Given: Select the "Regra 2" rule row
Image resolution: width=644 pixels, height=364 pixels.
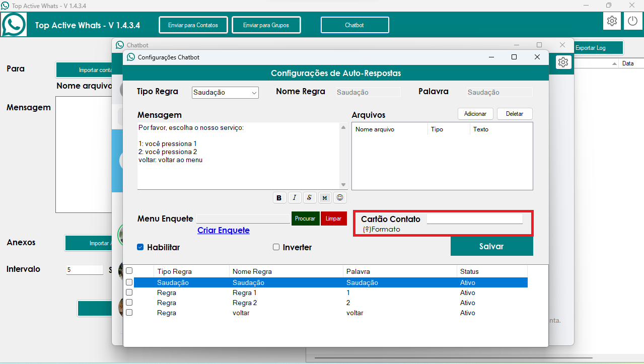Looking at the screenshot, I should 330,303.
